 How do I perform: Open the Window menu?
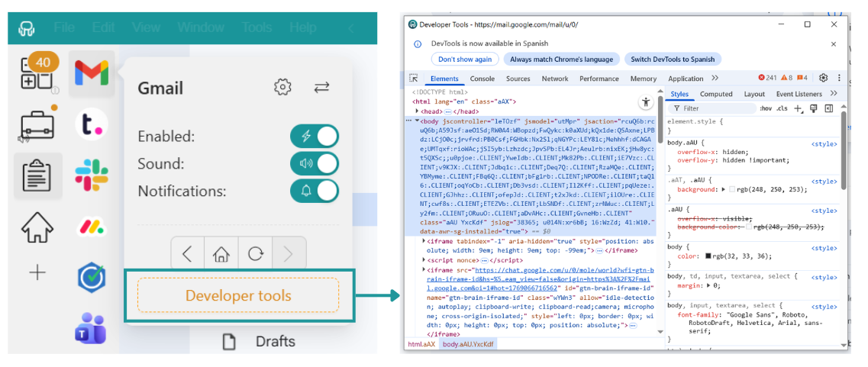[201, 27]
